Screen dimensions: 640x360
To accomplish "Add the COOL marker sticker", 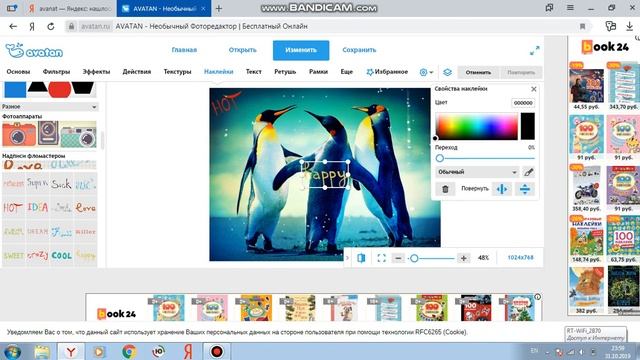I will pos(62,256).
